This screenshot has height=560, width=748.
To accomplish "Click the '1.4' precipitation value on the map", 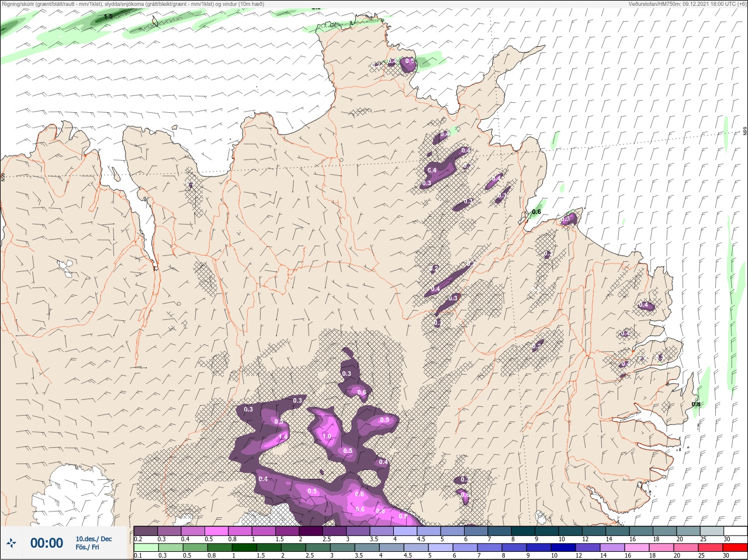I will (283, 437).
